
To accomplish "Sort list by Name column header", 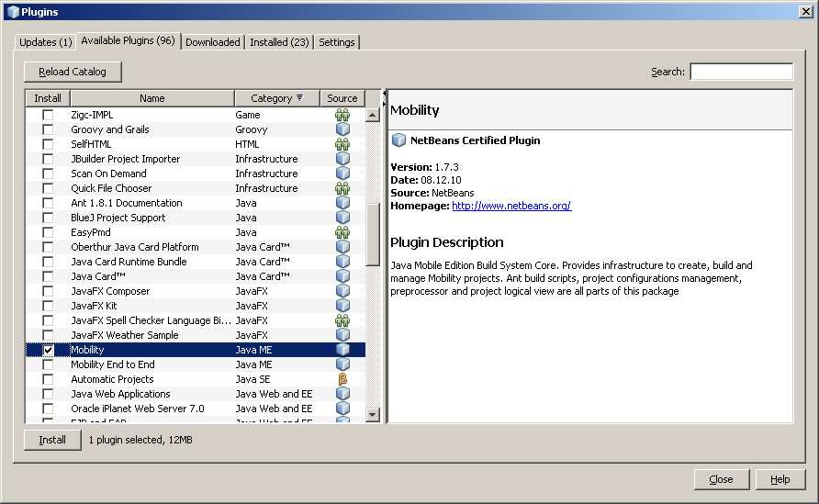I will 152,98.
